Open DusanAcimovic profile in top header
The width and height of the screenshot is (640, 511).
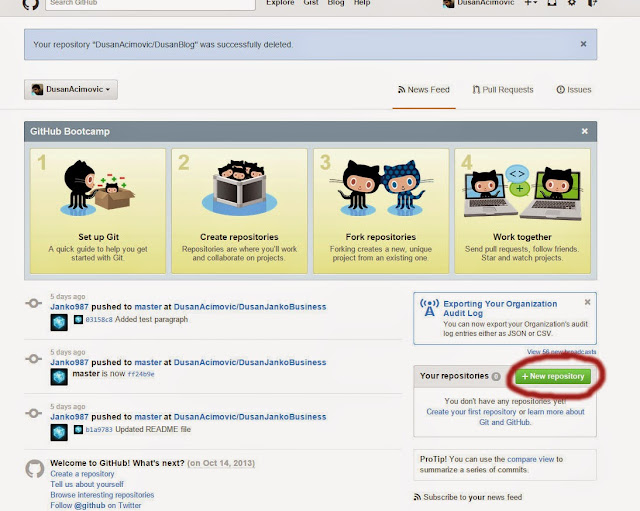tap(479, 3)
